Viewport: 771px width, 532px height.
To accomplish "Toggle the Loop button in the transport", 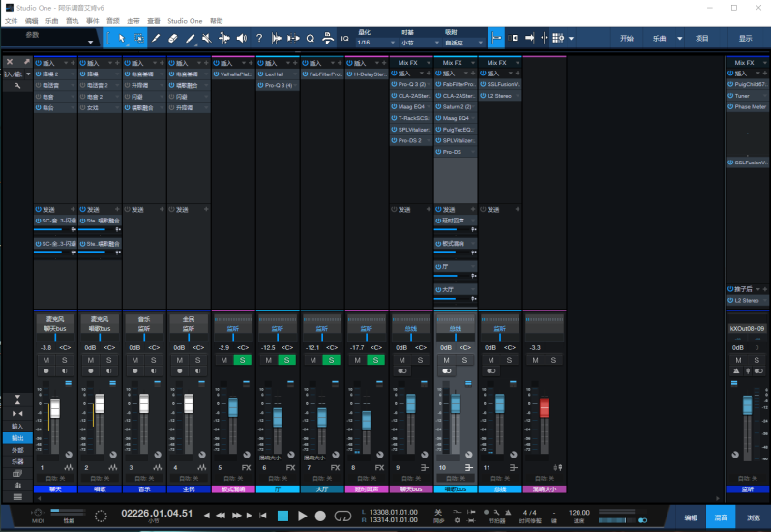I will [x=342, y=516].
